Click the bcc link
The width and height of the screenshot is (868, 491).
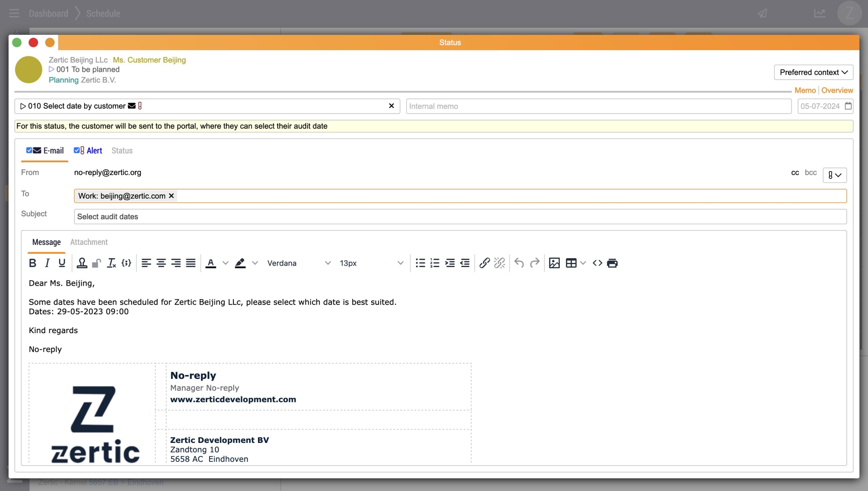810,172
